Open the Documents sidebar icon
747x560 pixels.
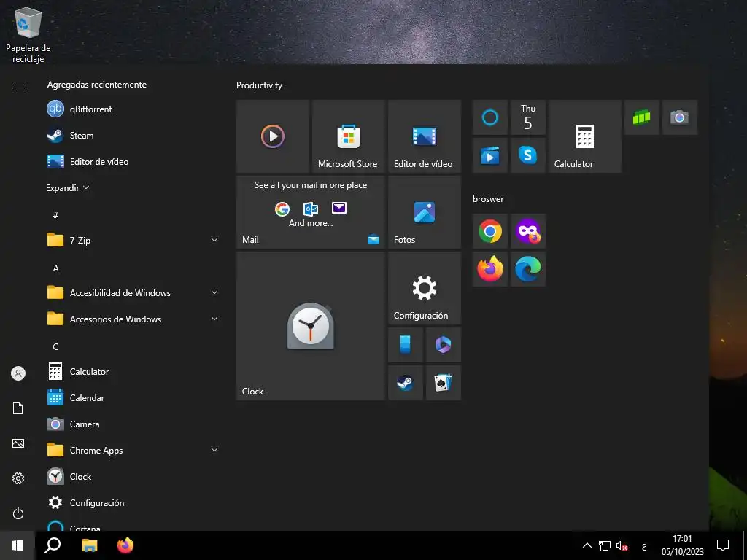tap(18, 408)
